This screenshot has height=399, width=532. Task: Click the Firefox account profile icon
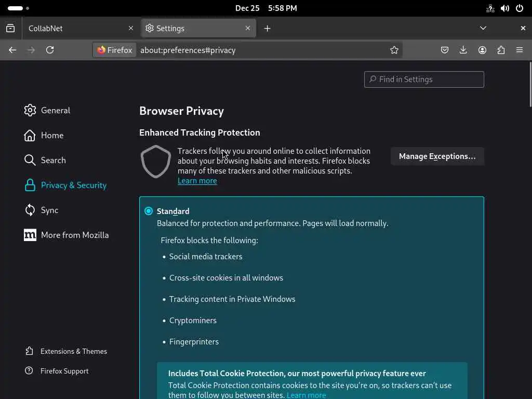click(482, 50)
